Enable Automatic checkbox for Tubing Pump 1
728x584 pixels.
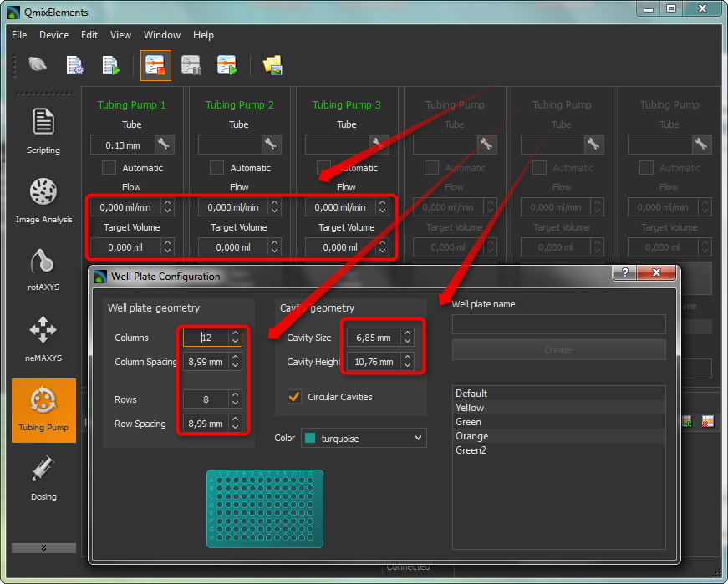[109, 168]
